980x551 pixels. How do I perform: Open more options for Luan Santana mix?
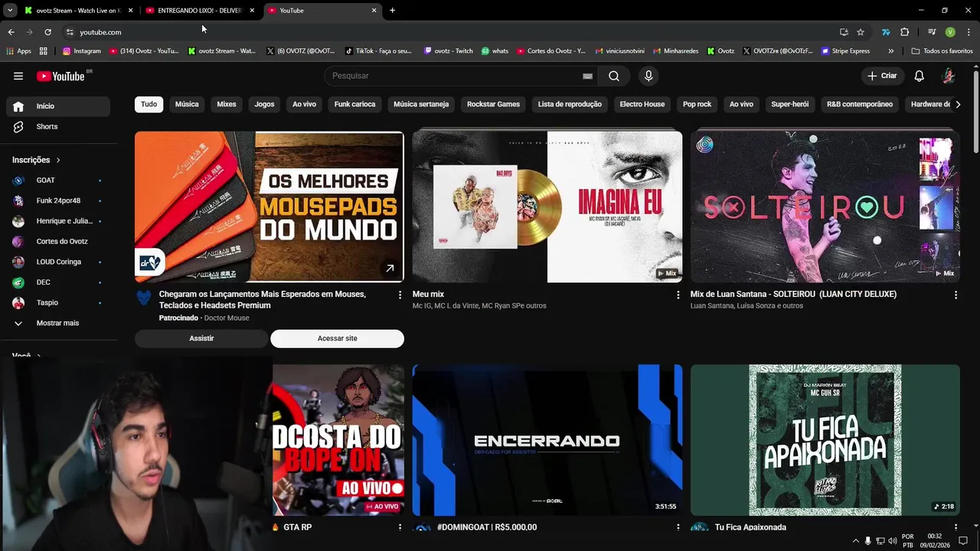coord(955,295)
